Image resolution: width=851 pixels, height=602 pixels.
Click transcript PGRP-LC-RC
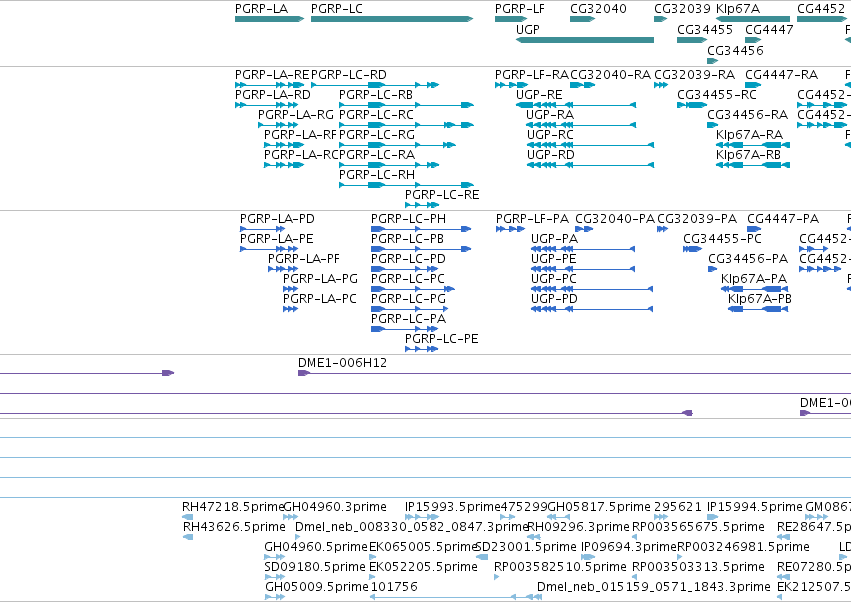point(407,125)
